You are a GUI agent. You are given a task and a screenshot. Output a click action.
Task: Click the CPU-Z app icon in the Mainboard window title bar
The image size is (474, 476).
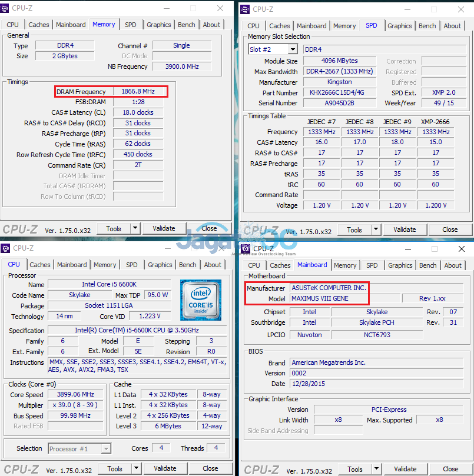246,249
